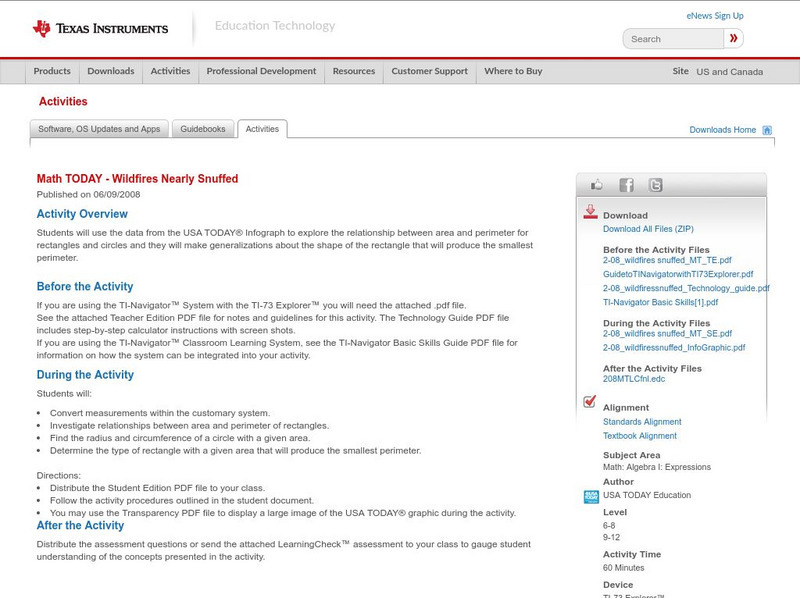Screen dimensions: 800x598
Task: Click the Alignment checkmark icon
Action: tap(590, 402)
